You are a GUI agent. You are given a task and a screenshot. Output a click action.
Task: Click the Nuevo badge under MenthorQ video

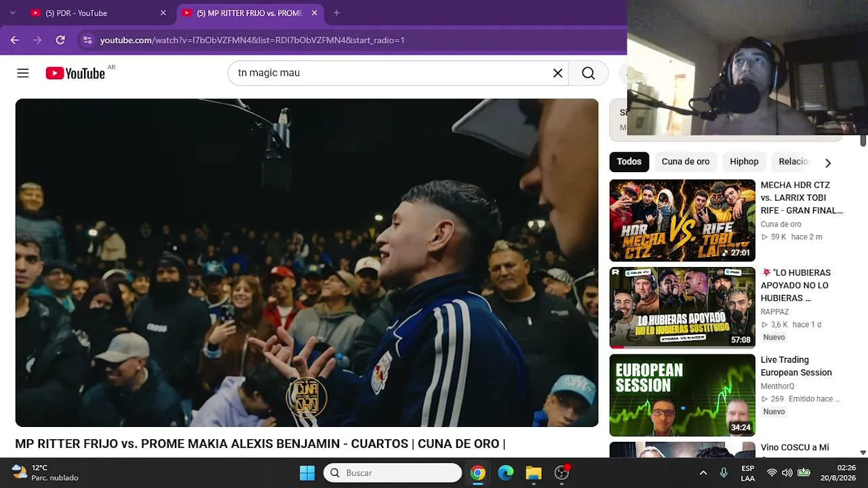point(774,412)
